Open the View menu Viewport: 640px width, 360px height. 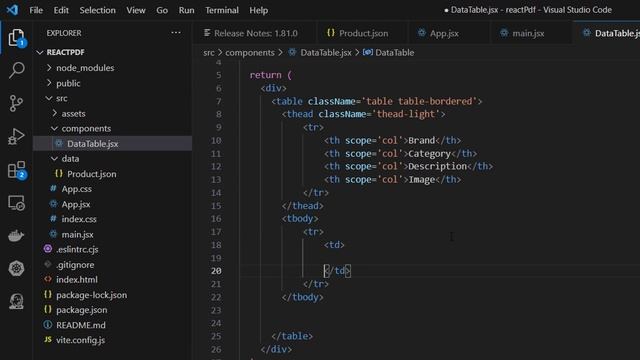(136, 10)
